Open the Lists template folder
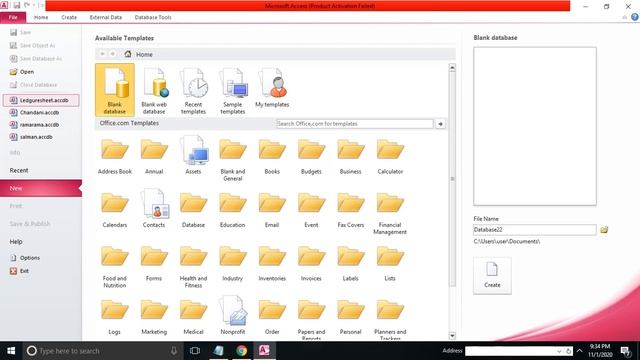 (x=390, y=263)
